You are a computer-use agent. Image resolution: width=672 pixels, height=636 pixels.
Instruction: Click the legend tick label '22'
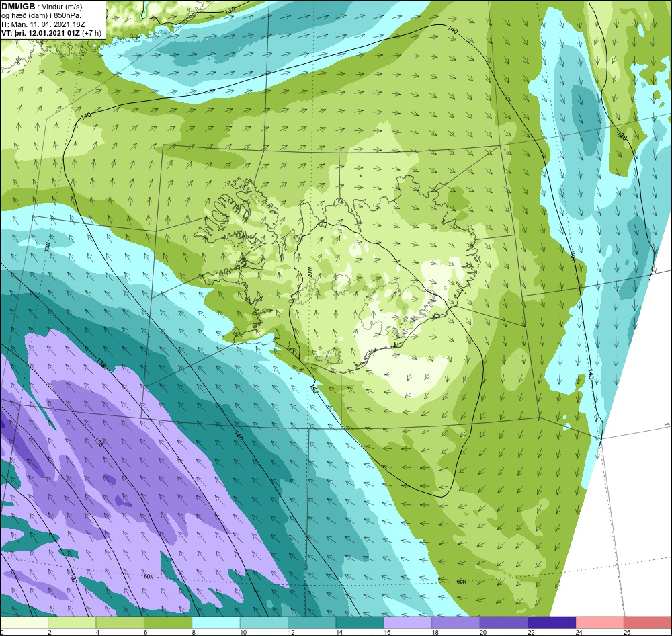[531, 632]
